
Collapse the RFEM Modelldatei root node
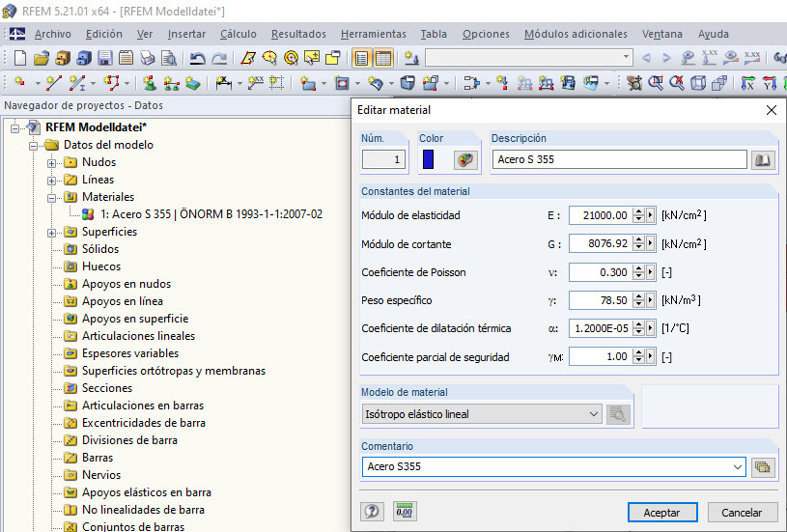pyautogui.click(x=15, y=128)
